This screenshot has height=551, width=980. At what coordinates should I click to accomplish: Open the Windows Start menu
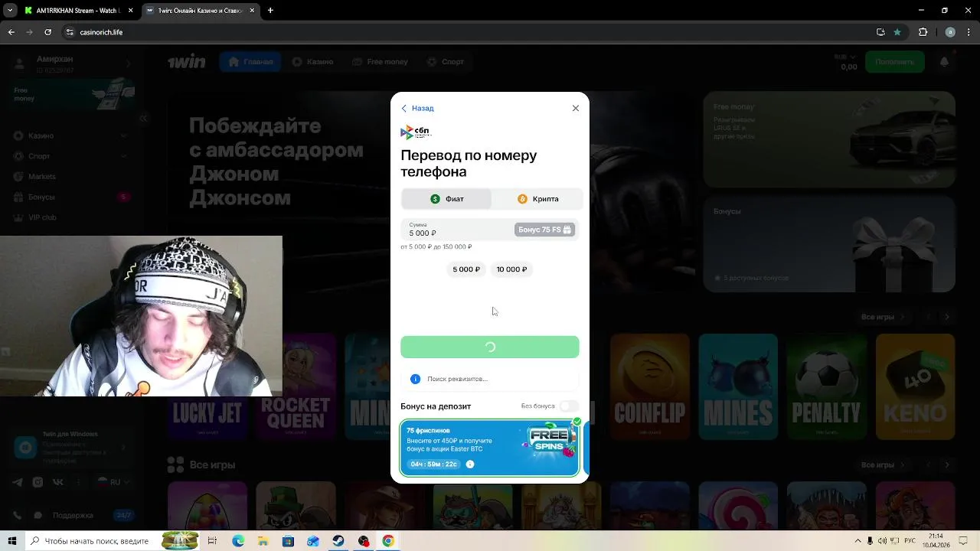[12, 541]
